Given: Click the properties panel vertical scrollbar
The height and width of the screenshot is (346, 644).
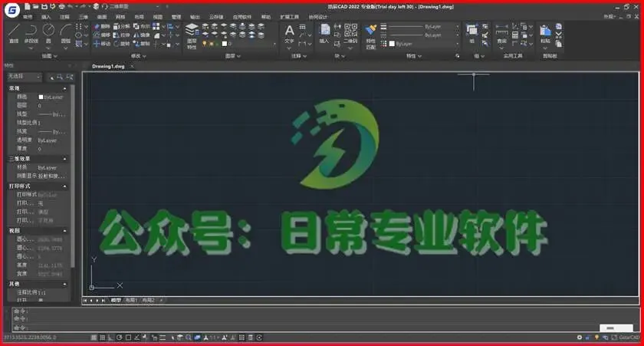Looking at the screenshot, I should (x=73, y=176).
